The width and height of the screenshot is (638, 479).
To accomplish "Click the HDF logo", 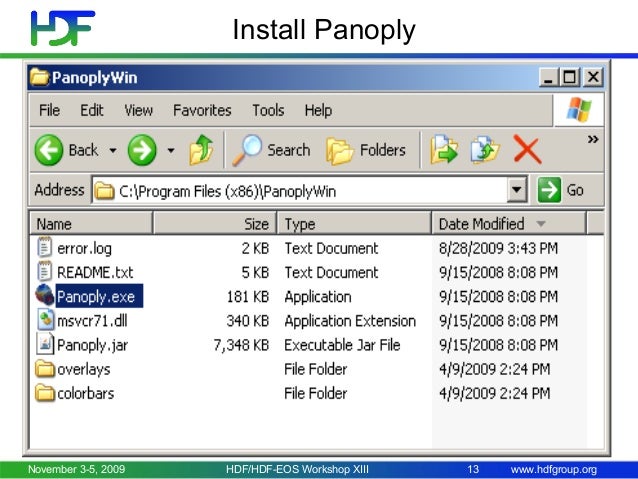I will click(63, 28).
